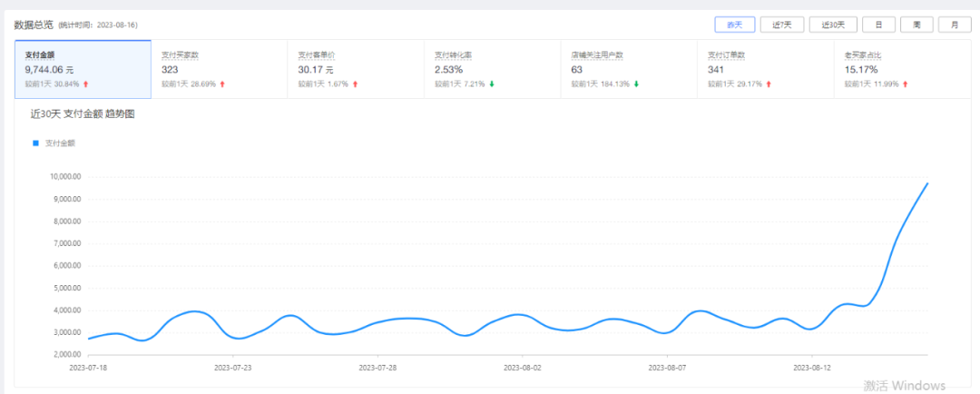Open the 支付金额 metric card
Viewport: 980px width, 394px height.
click(83, 69)
